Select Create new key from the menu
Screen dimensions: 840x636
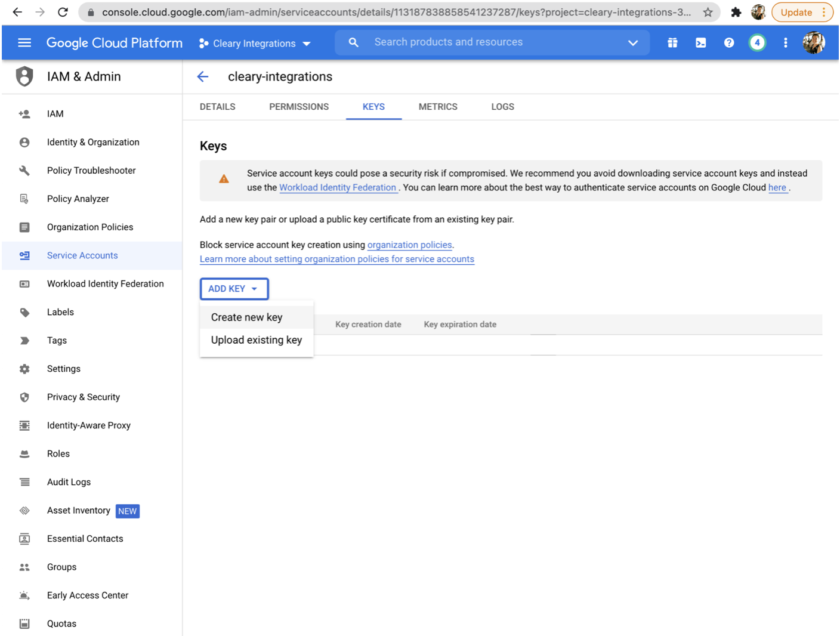[257, 317]
